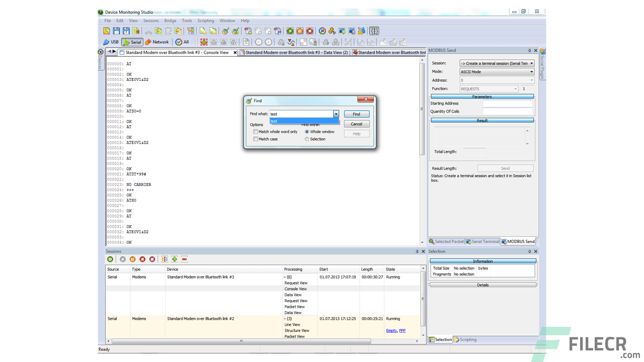Open the Bridge menu
This screenshot has width=644, height=362.
click(170, 21)
